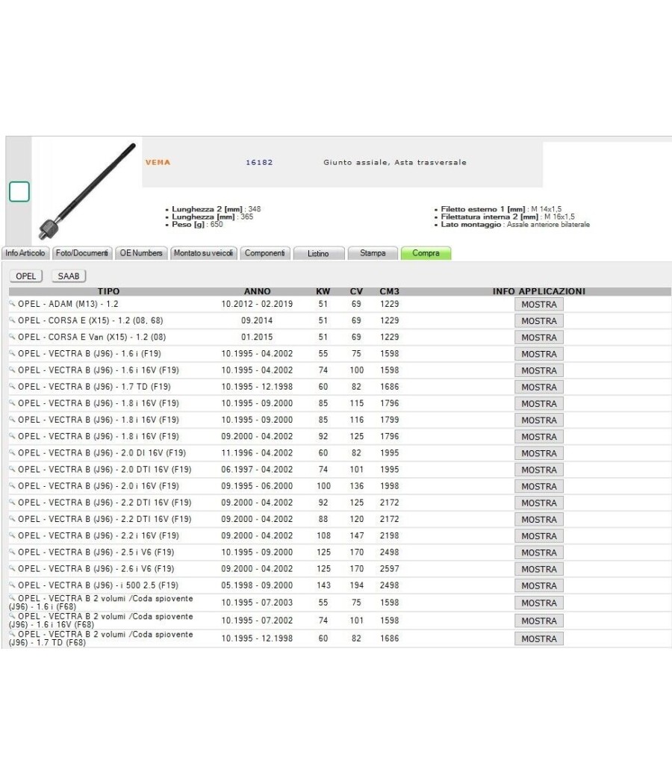The image size is (672, 784).
Task: Click the ANNO column header
Action: coord(257,291)
